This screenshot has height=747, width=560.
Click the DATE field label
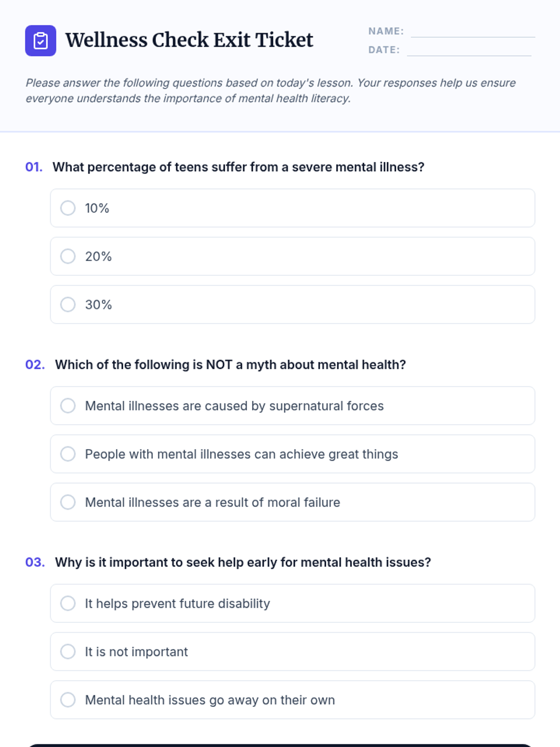(x=384, y=50)
